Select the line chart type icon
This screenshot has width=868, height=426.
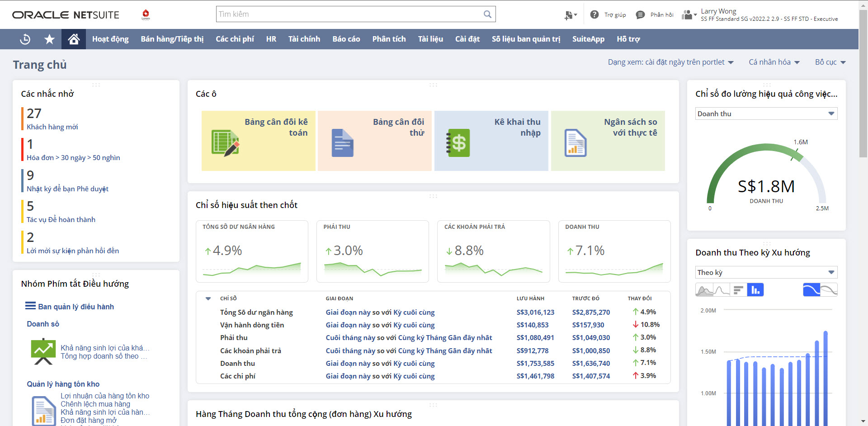(x=721, y=290)
